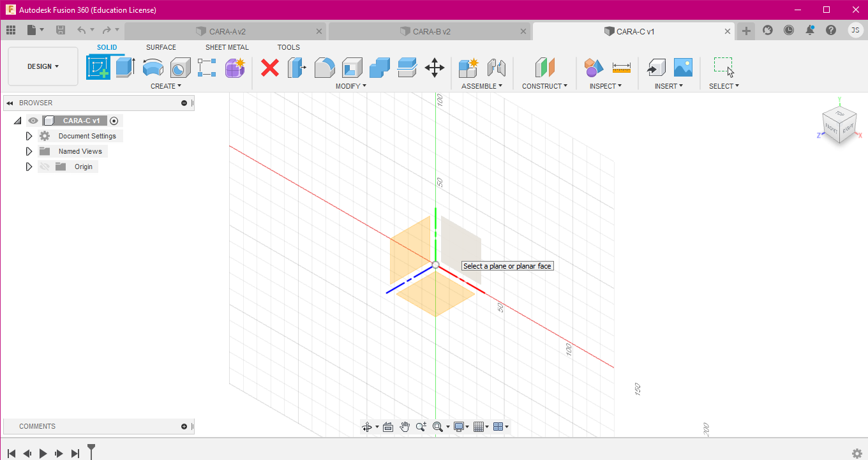Select the Create Form tool
868x460 pixels.
(x=235, y=67)
